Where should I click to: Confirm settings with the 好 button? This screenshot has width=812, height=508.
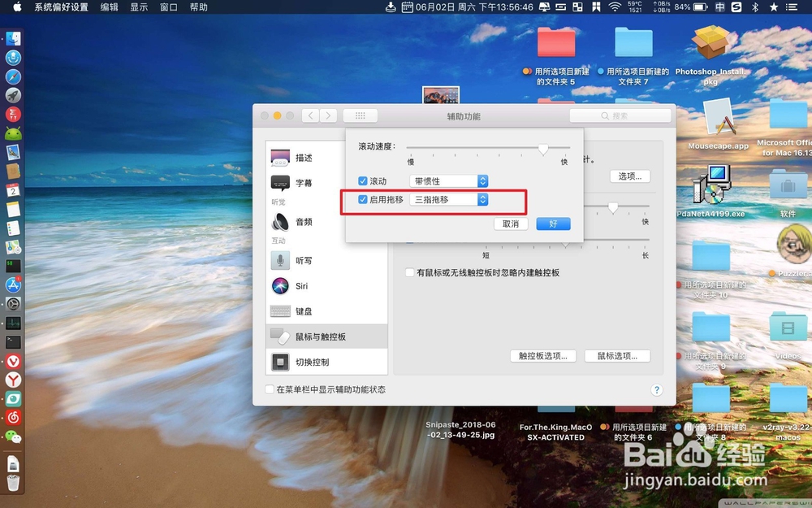(x=553, y=223)
